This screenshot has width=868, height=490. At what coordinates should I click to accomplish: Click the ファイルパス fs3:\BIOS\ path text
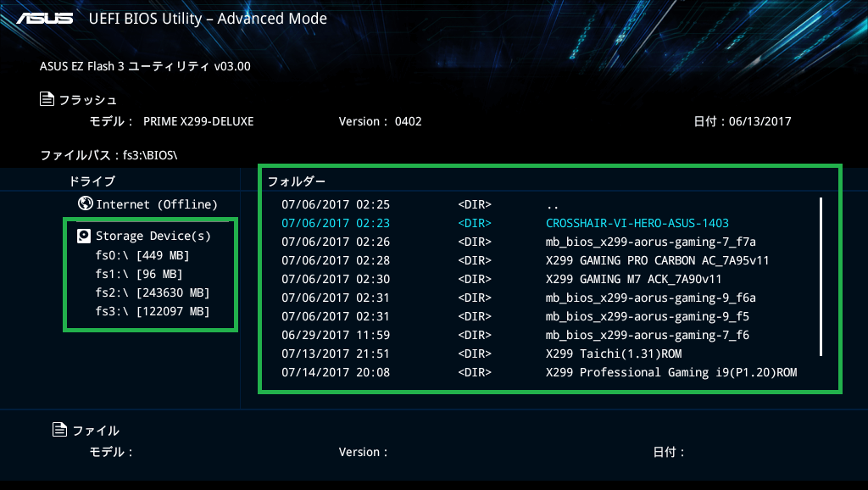[x=108, y=155]
